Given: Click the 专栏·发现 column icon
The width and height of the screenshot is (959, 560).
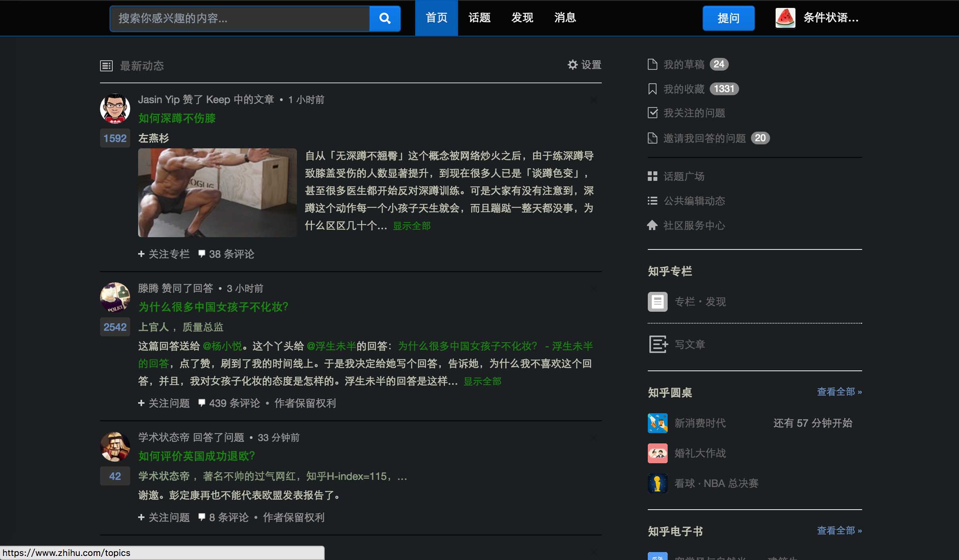Looking at the screenshot, I should pyautogui.click(x=658, y=302).
